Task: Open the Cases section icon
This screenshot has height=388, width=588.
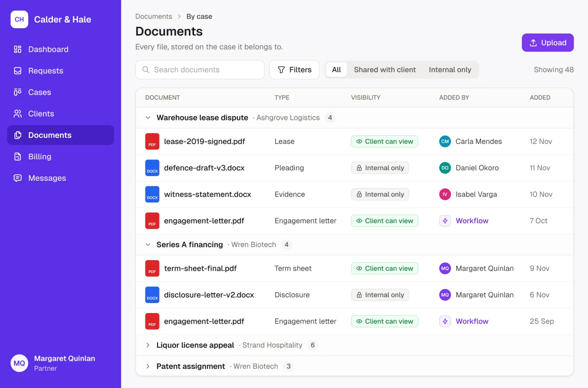Action: tap(18, 92)
